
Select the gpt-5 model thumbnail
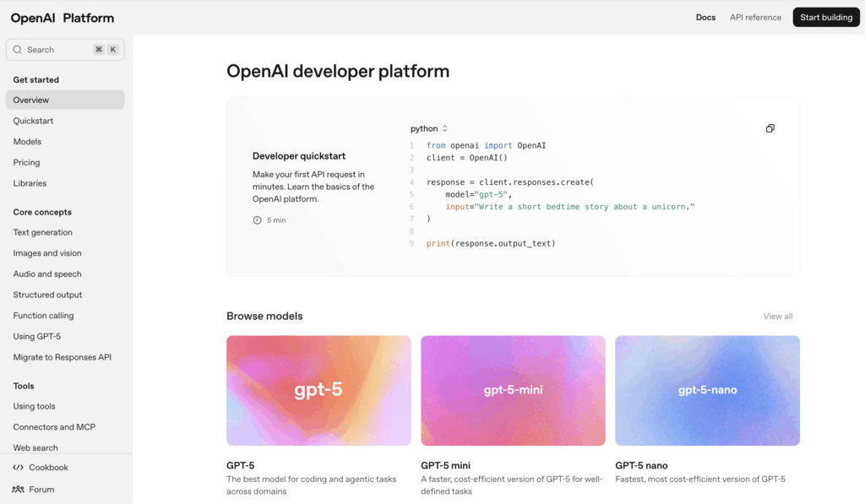tap(318, 390)
